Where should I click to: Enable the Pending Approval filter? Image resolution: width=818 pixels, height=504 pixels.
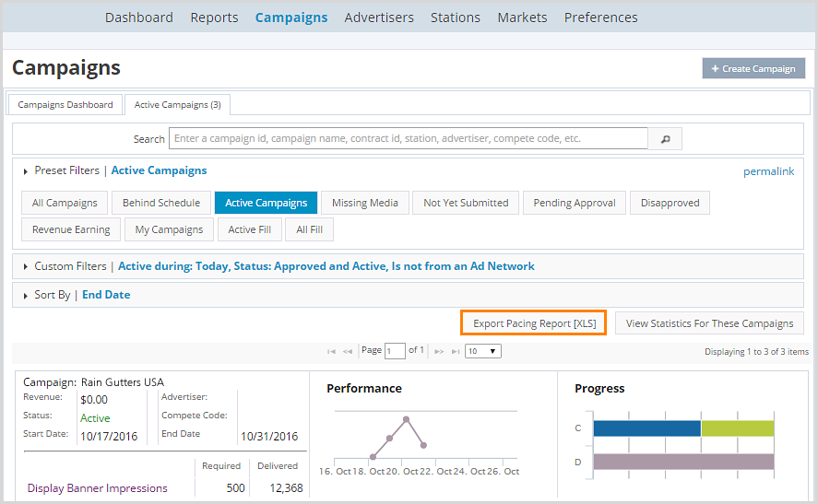click(x=575, y=203)
